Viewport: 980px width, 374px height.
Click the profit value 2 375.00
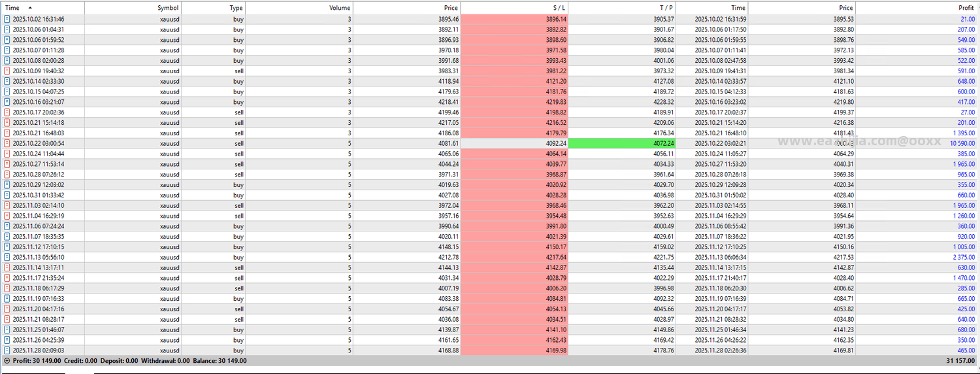point(964,257)
